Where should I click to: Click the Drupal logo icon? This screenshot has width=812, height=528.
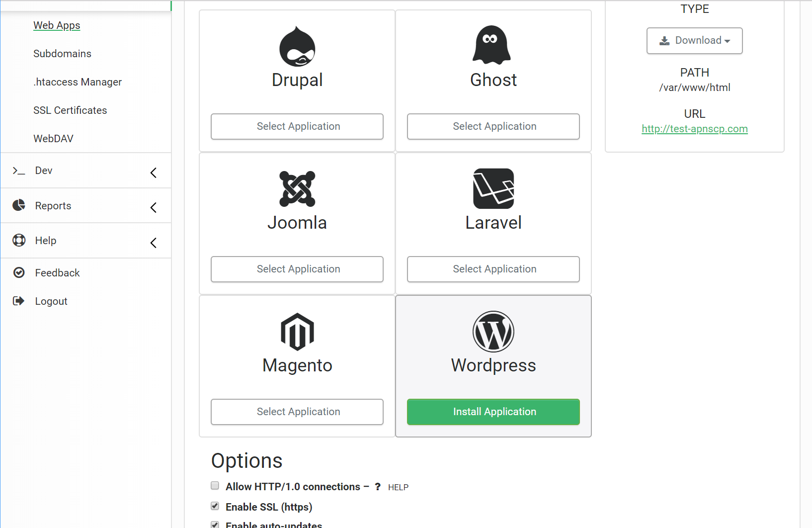click(x=297, y=46)
